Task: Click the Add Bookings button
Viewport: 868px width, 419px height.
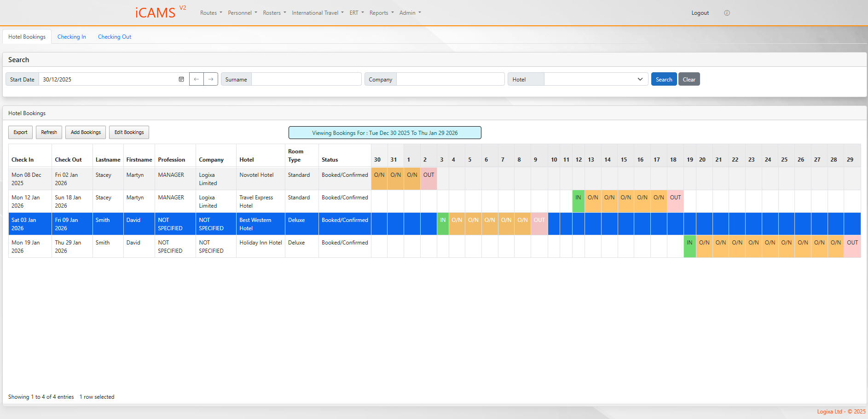Action: click(x=86, y=133)
